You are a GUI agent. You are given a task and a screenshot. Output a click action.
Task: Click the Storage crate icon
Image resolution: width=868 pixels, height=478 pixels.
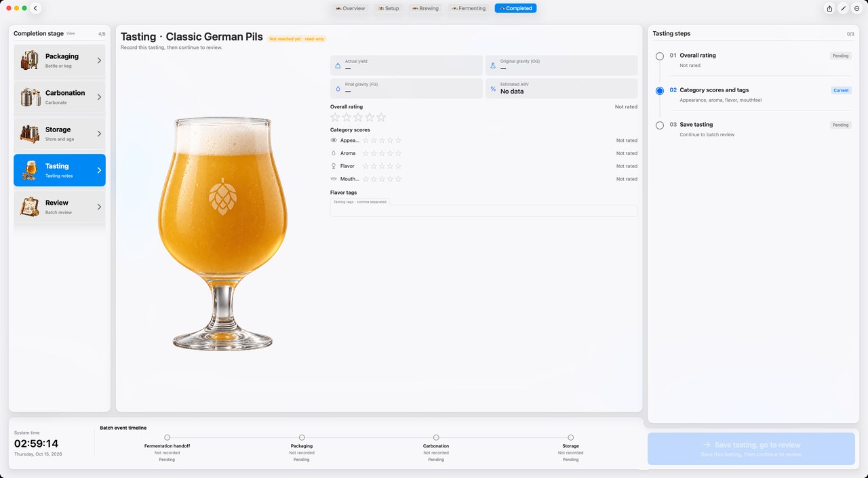(29, 134)
